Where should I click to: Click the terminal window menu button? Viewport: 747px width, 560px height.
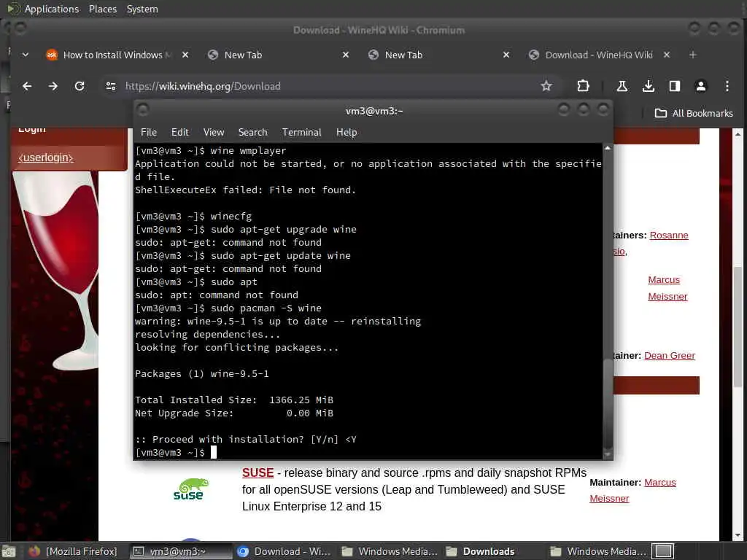pyautogui.click(x=143, y=111)
